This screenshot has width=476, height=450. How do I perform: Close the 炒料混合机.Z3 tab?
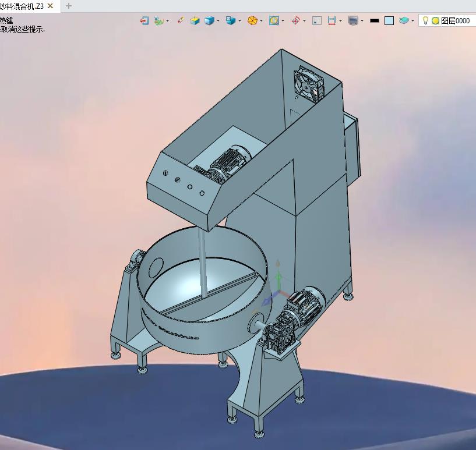[51, 6]
